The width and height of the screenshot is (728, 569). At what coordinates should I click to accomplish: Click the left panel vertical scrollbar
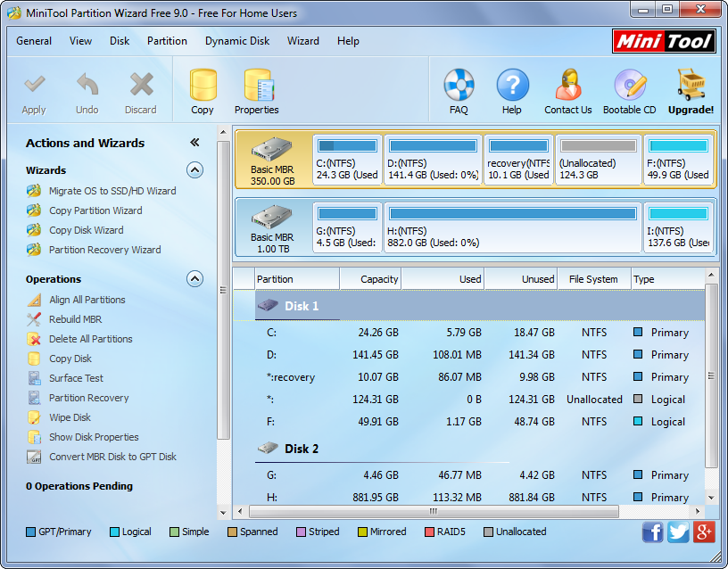coord(223,290)
